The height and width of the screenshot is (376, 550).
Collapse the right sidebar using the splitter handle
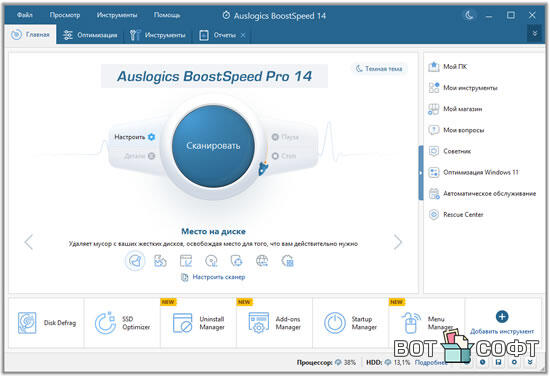coord(421,173)
